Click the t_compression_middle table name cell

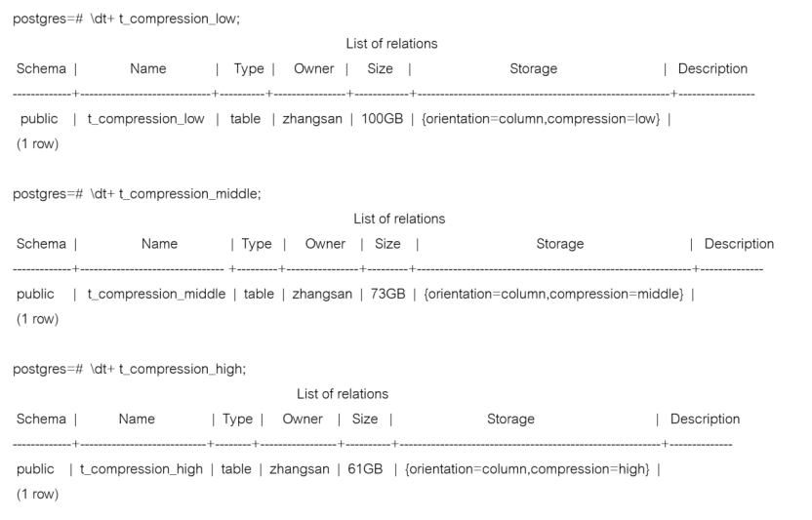tap(156, 295)
